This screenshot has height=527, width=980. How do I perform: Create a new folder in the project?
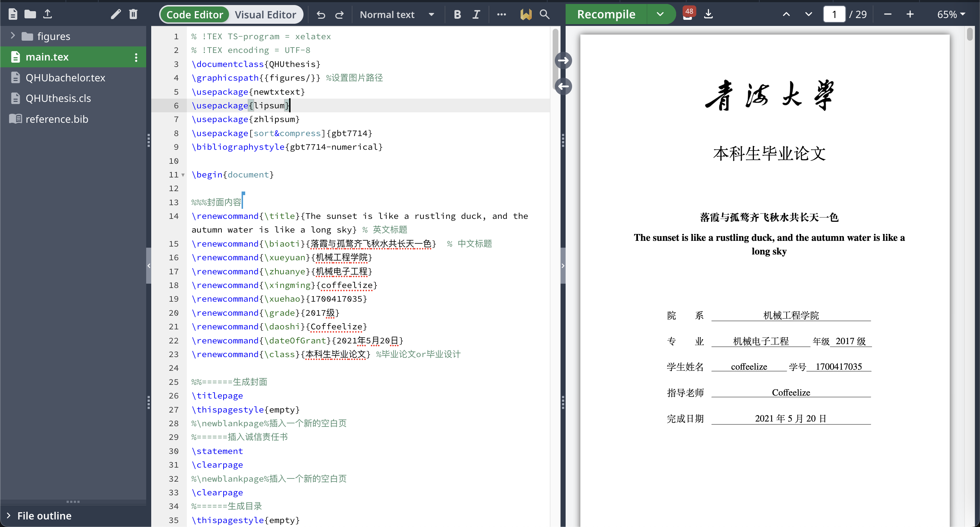(30, 14)
